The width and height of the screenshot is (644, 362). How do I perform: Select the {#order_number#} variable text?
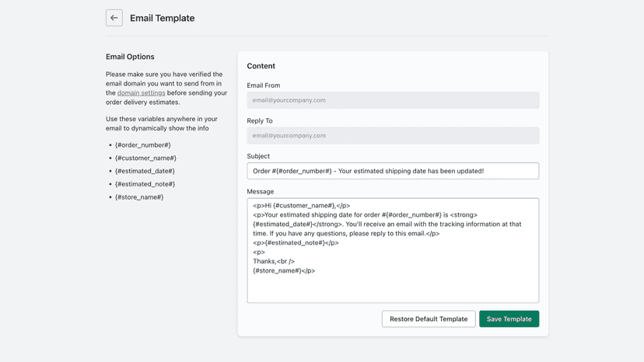[x=143, y=145]
